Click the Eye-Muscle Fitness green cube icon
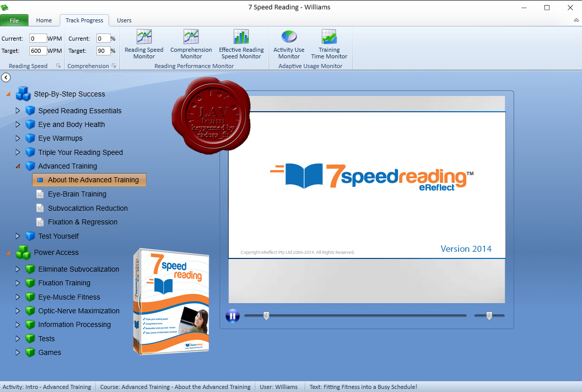The width and height of the screenshot is (582, 392). tap(30, 297)
